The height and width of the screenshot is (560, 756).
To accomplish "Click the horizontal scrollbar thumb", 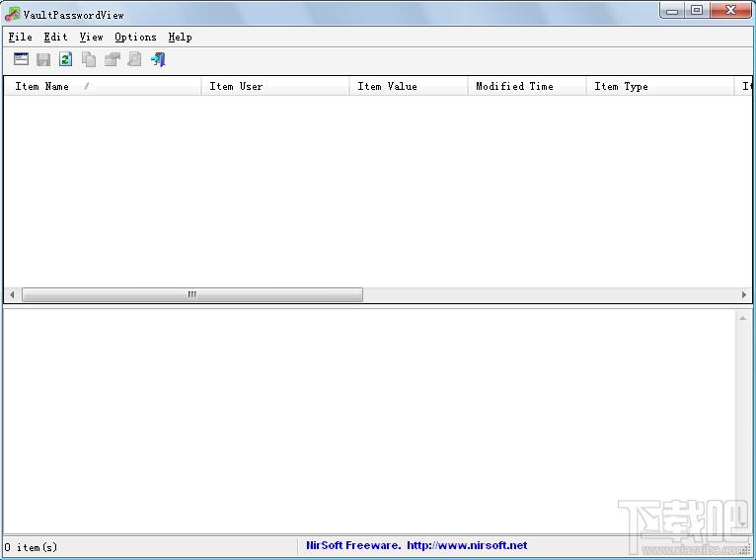I will pyautogui.click(x=191, y=294).
